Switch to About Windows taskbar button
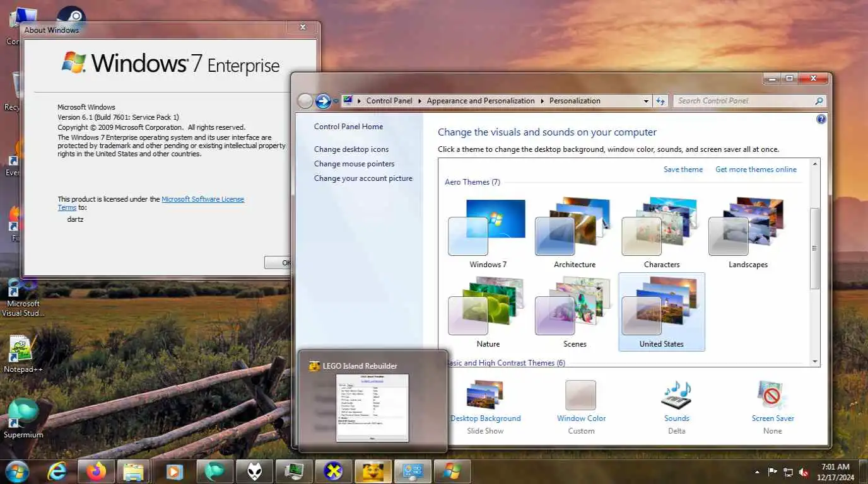 click(452, 471)
